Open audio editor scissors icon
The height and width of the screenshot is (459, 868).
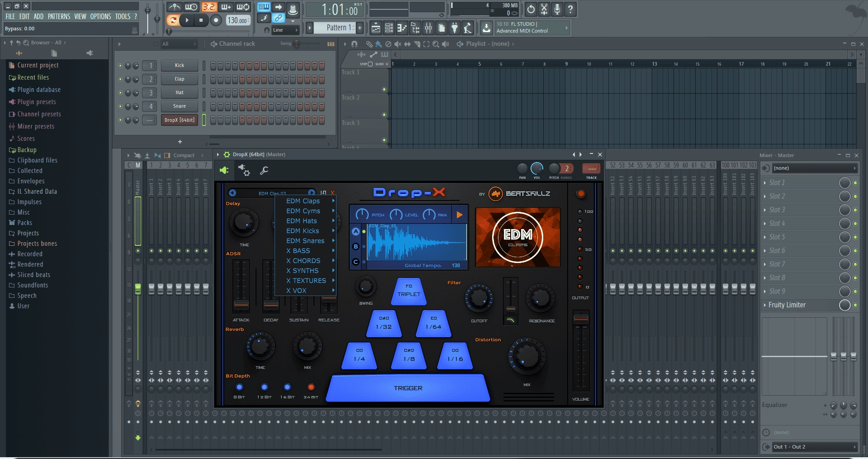pyautogui.click(x=544, y=9)
